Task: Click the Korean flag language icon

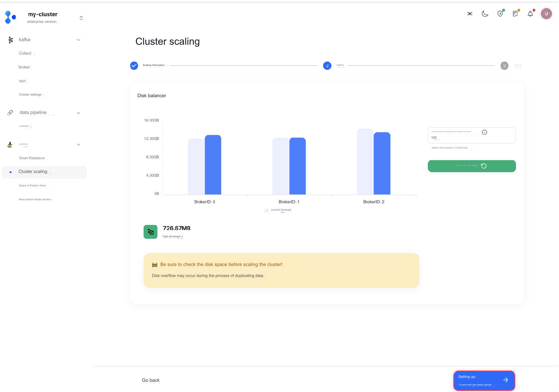Action: pyautogui.click(x=470, y=14)
